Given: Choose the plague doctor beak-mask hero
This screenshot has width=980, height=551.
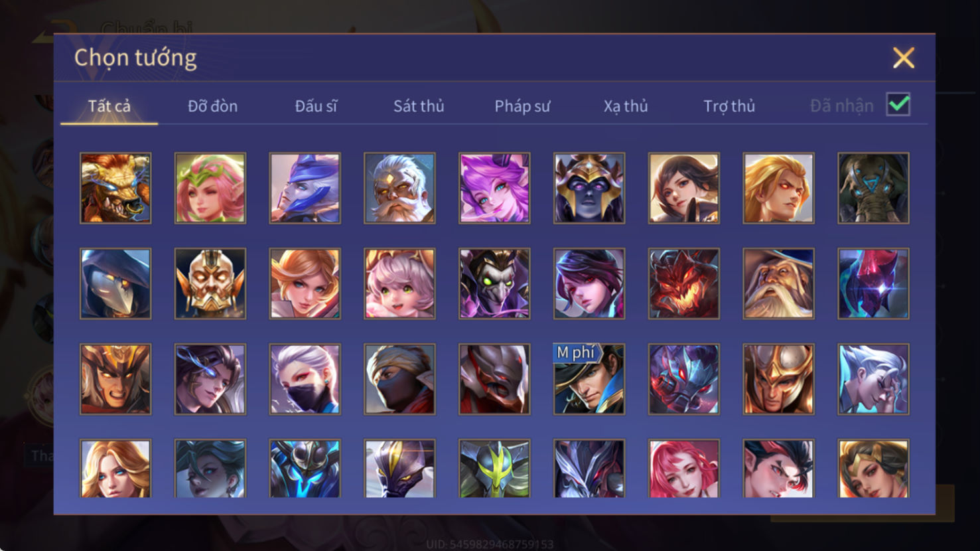Looking at the screenshot, I should click(115, 283).
